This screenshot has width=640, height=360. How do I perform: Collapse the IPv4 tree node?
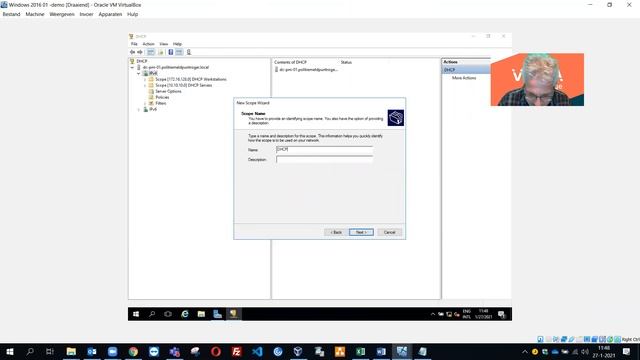click(x=139, y=73)
